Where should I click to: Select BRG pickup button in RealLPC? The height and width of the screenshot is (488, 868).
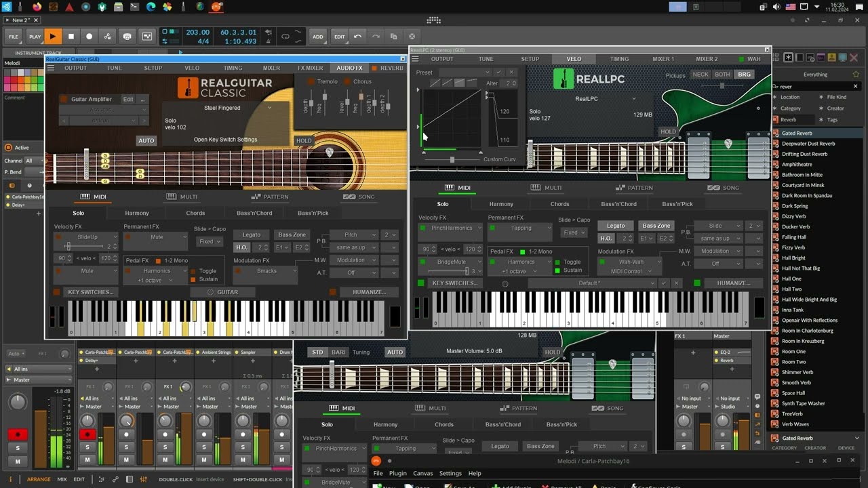(745, 75)
